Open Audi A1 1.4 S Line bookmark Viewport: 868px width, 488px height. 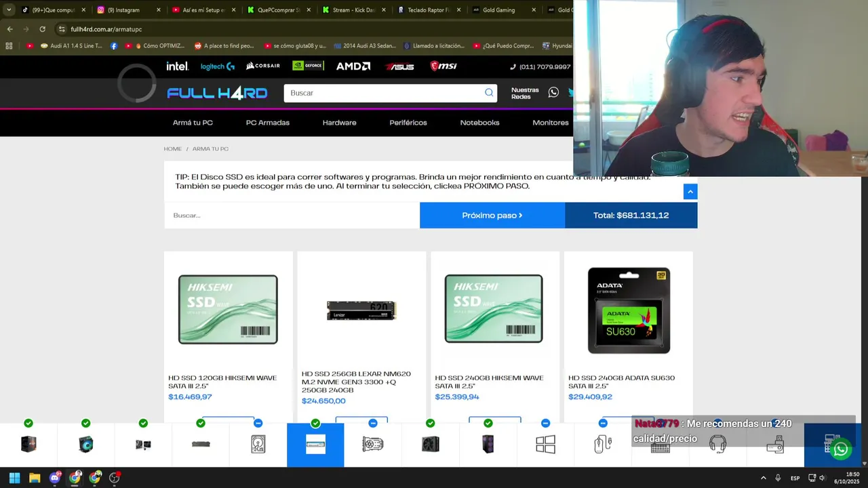click(x=71, y=46)
